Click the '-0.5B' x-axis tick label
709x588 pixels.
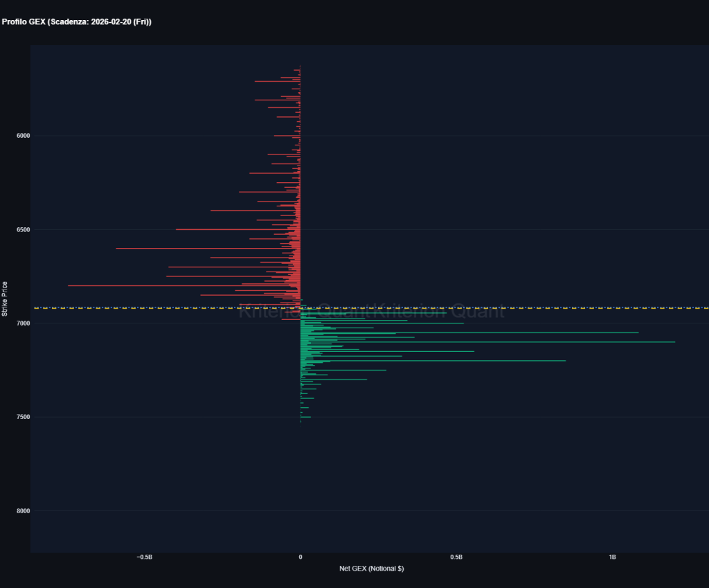coord(143,557)
